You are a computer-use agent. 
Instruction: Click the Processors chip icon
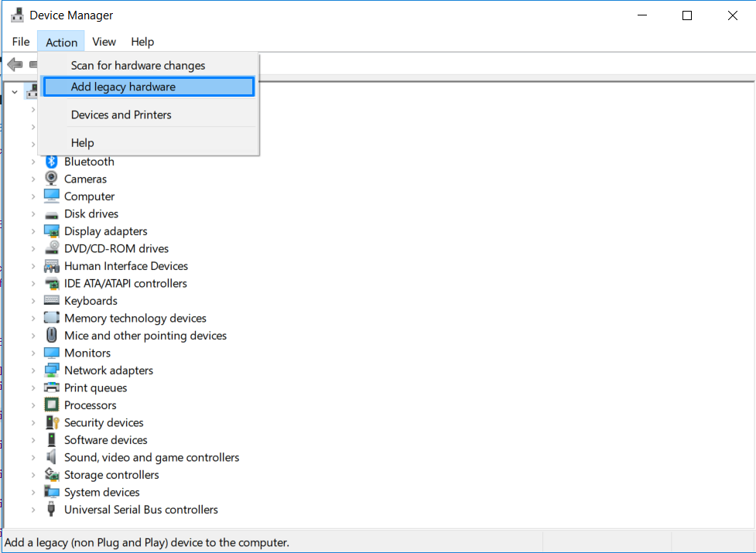tap(51, 405)
